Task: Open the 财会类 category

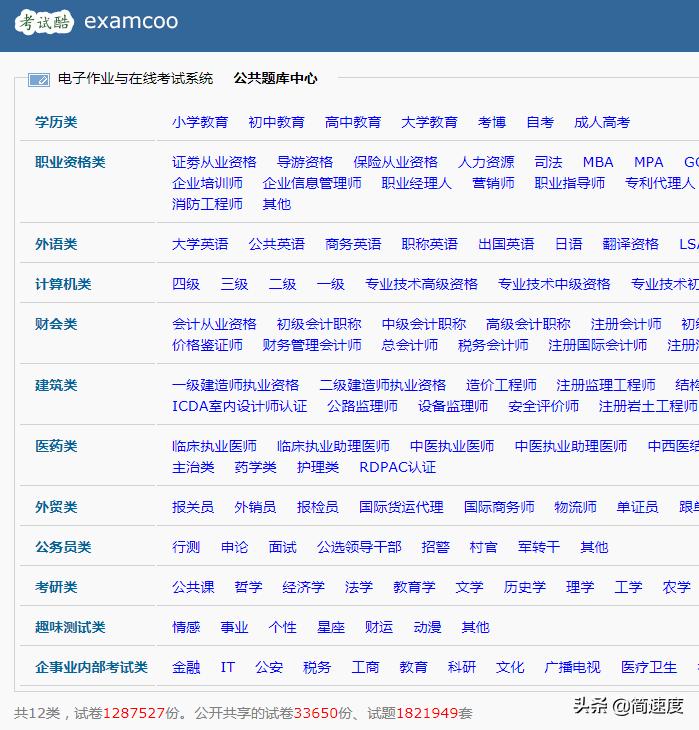Action: [56, 324]
